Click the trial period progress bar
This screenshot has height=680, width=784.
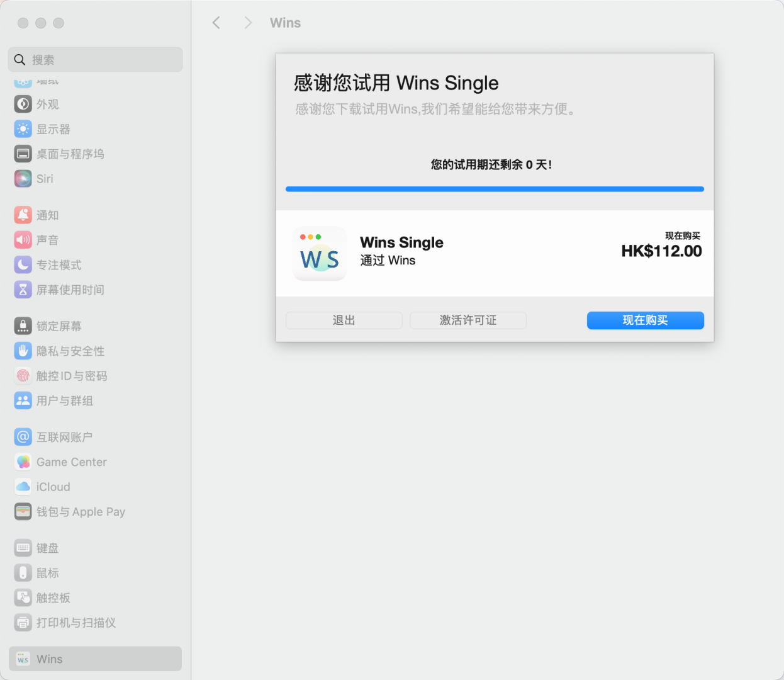pos(495,189)
